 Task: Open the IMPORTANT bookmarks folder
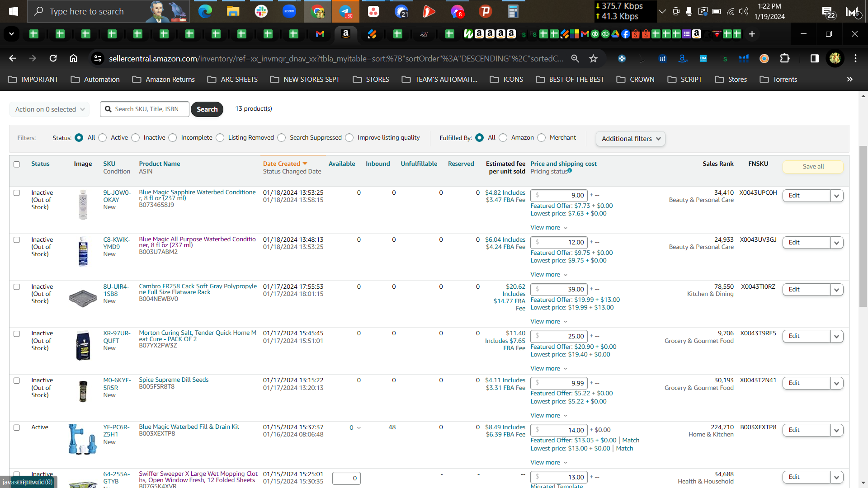click(33, 79)
